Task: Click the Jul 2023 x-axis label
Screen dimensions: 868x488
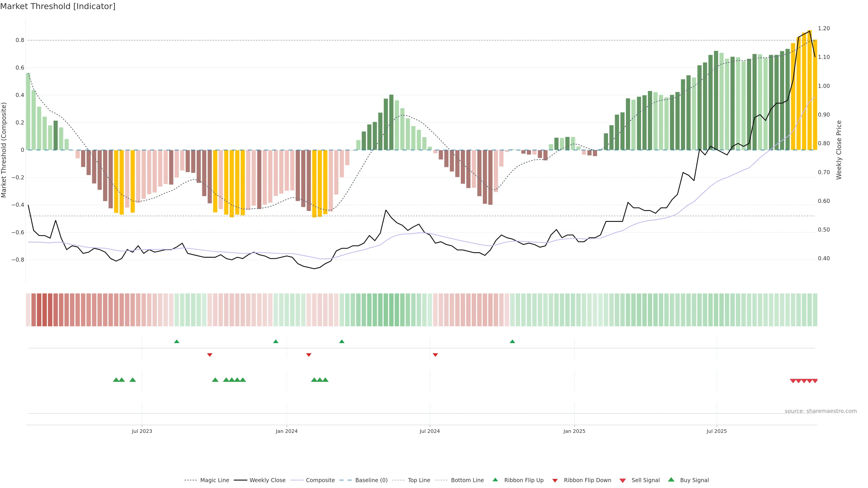Action: click(x=142, y=431)
